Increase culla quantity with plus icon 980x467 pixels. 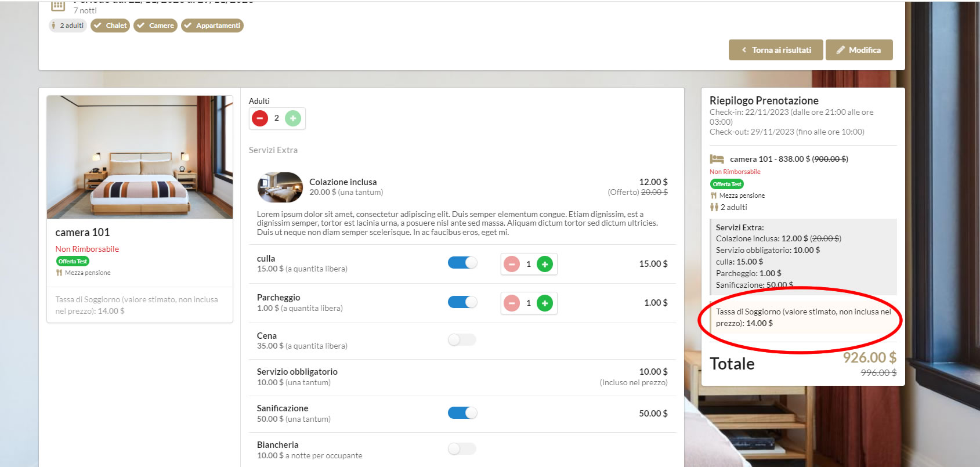[544, 265]
